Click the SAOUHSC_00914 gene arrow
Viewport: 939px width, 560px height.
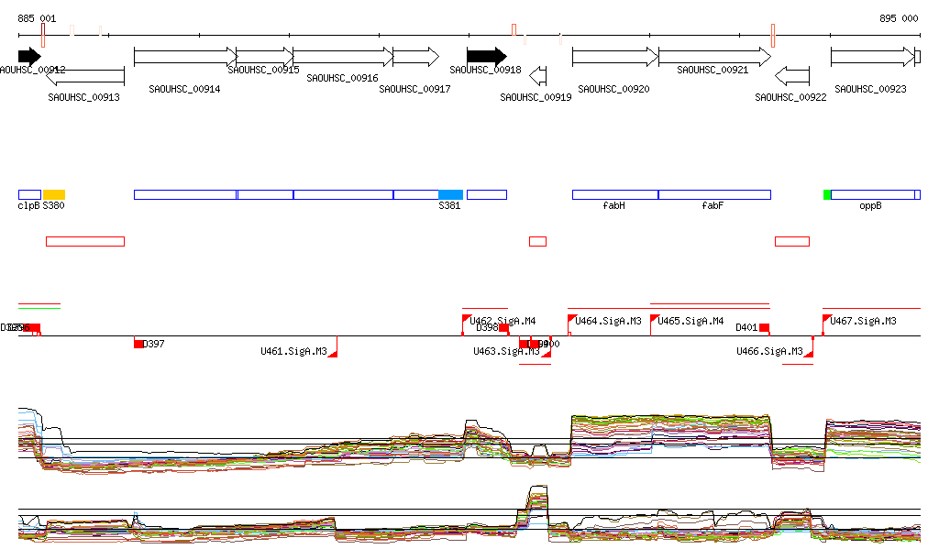click(185, 57)
